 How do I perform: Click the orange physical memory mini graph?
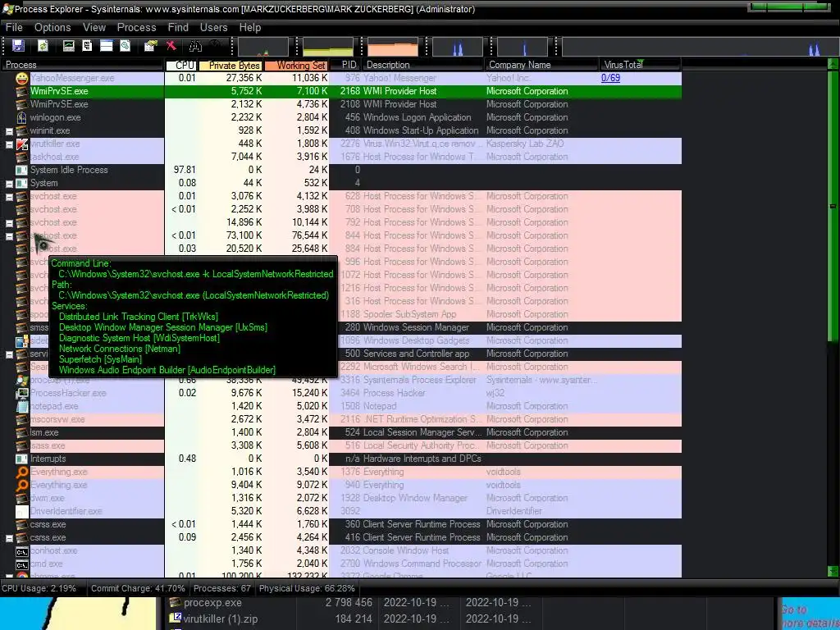[393, 47]
